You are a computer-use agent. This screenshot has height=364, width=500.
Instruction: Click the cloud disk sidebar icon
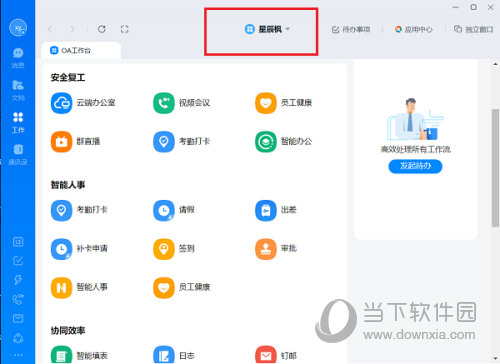click(x=18, y=338)
